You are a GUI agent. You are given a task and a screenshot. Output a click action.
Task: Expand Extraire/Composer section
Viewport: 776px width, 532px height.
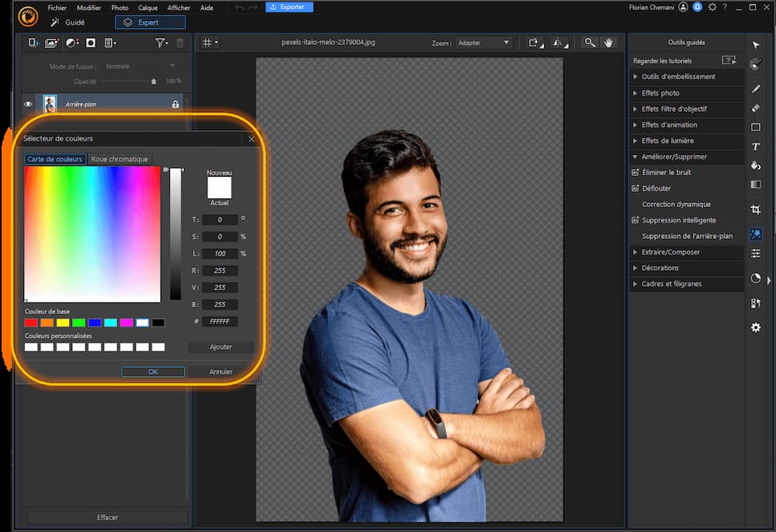[687, 252]
